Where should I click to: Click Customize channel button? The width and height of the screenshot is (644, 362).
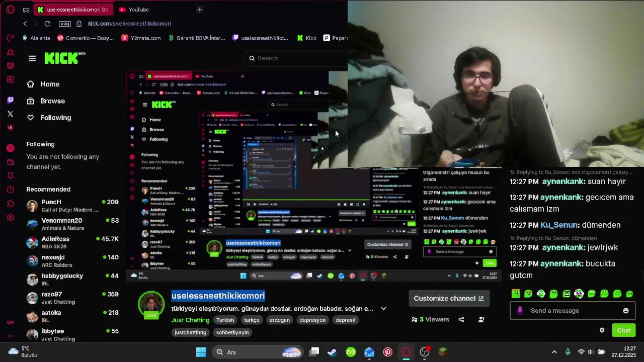(x=448, y=298)
